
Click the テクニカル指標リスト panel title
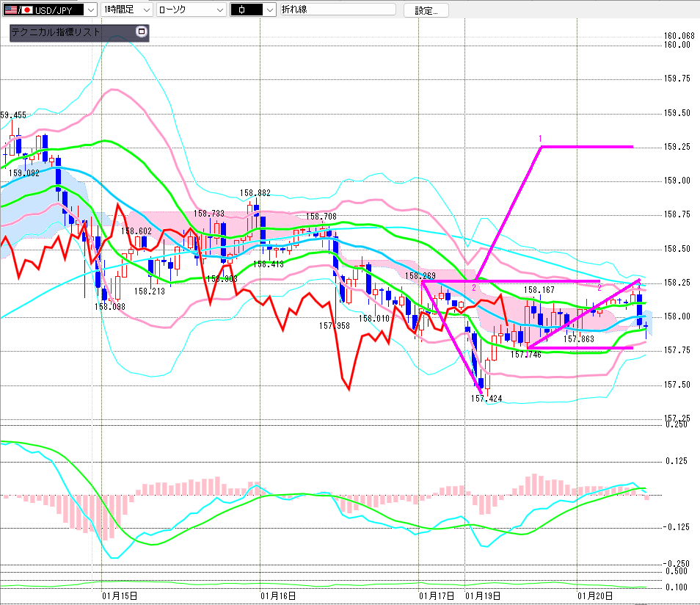57,32
